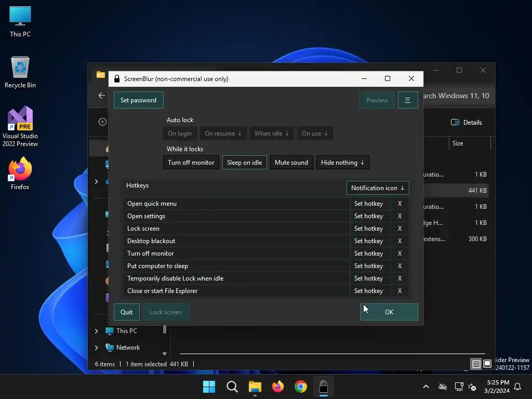This screenshot has width=532, height=399.
Task: Set hotkey for Temporarily disable Lock when idle
Action: pos(369,278)
